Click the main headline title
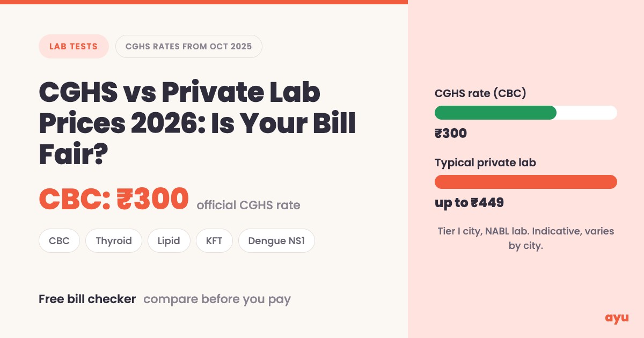 [x=197, y=124]
